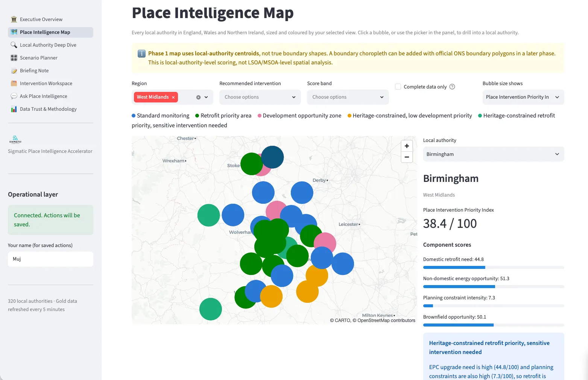Remove the West Midlands region tag

click(173, 97)
